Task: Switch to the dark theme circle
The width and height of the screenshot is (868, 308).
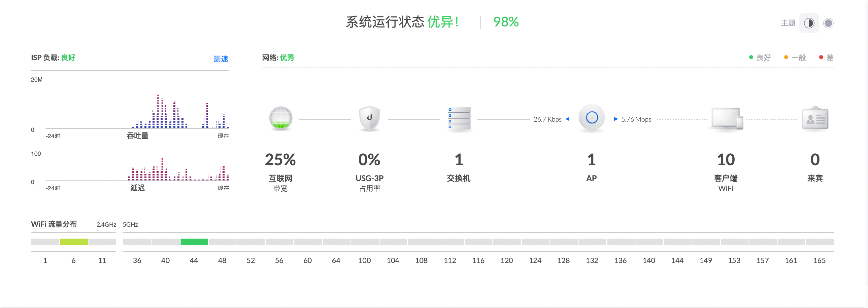Action: (x=828, y=23)
